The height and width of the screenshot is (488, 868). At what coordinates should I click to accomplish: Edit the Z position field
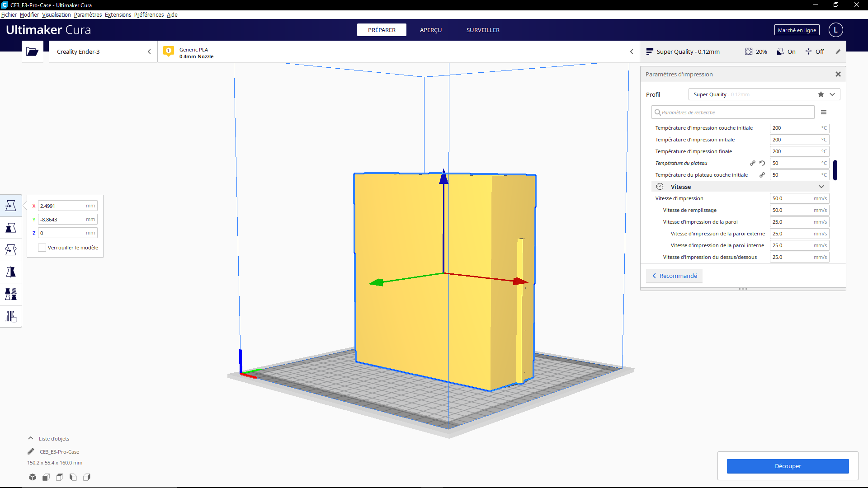68,233
